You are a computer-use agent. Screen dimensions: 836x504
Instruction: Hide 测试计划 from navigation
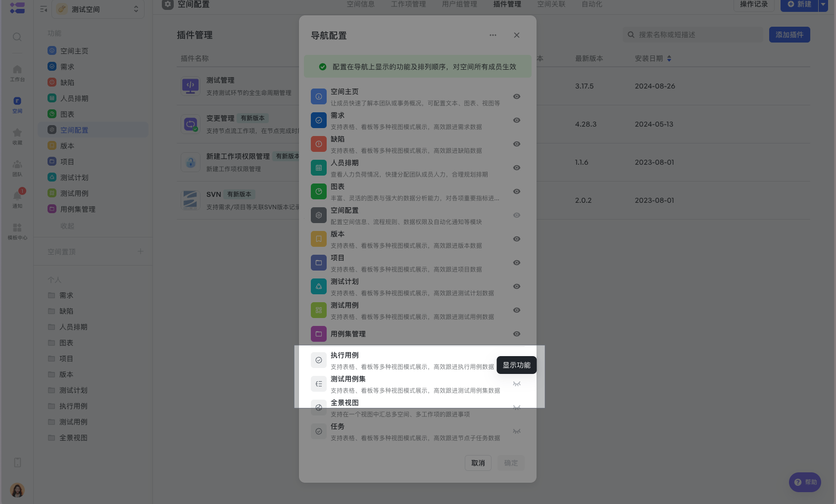(516, 286)
